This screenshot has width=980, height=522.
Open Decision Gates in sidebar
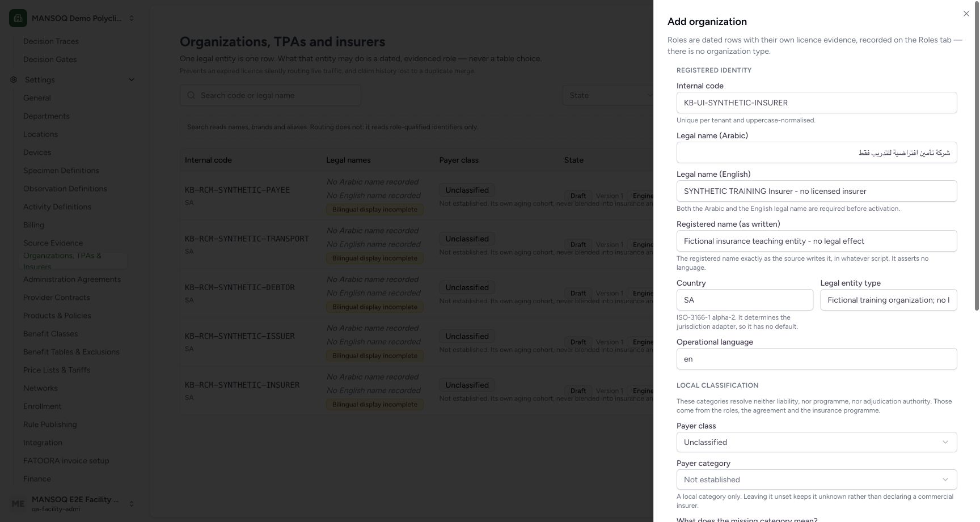pos(50,60)
